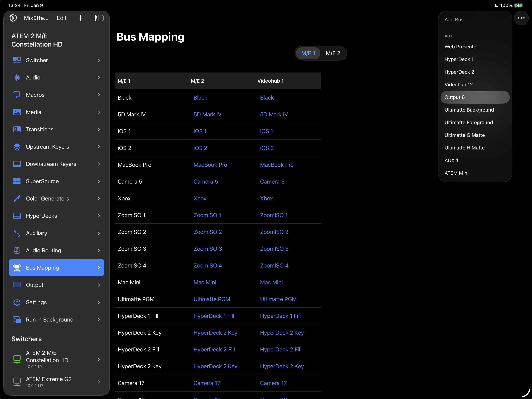
Task: Choose Ultimatte Foreground from Add Bus menu
Action: [x=468, y=122]
